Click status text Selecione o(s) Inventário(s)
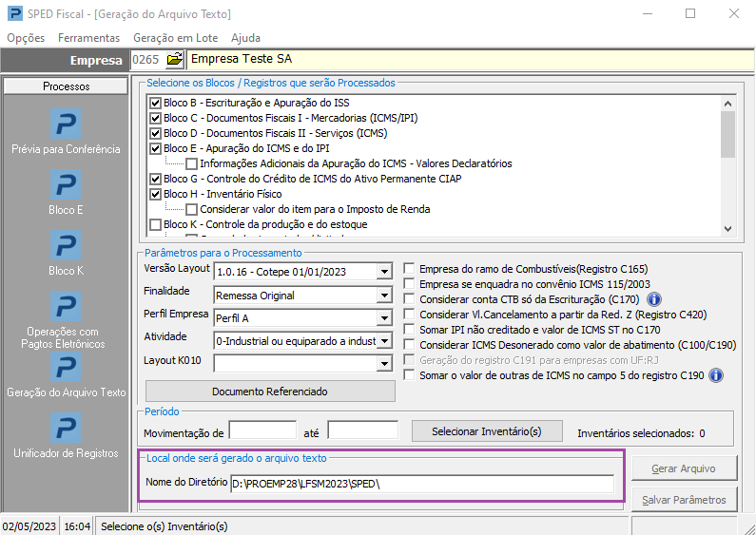This screenshot has width=756, height=535. [x=164, y=526]
